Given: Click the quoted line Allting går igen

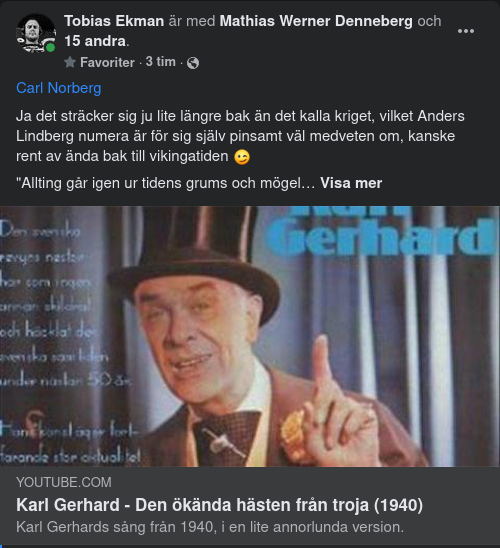Looking at the screenshot, I should [x=166, y=183].
